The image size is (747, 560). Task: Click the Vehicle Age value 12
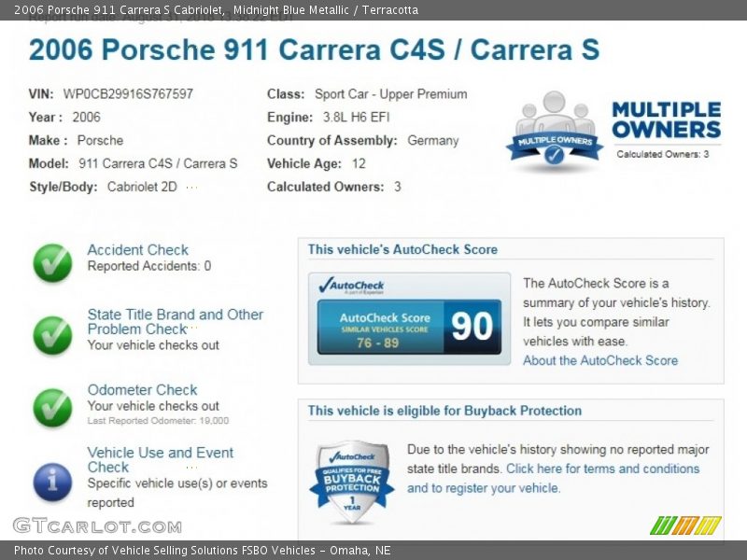click(x=359, y=164)
